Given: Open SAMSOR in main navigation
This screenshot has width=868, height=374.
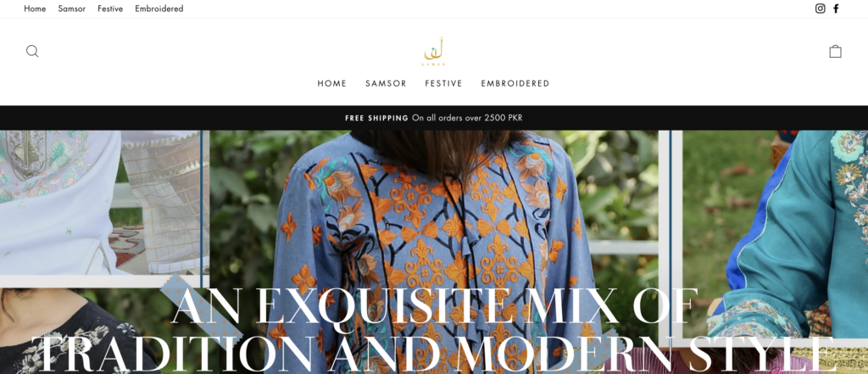Looking at the screenshot, I should pos(386,83).
